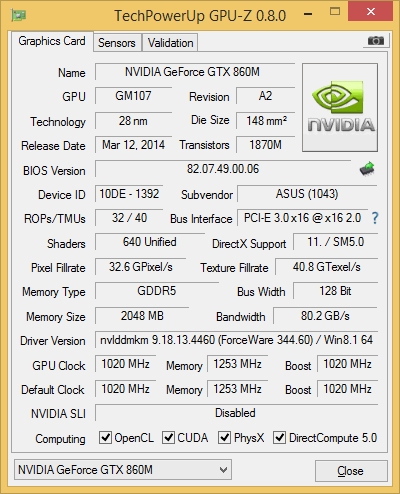The image size is (400, 494).
Task: Click the Device ID value 10DE - 1392
Action: tap(129, 194)
